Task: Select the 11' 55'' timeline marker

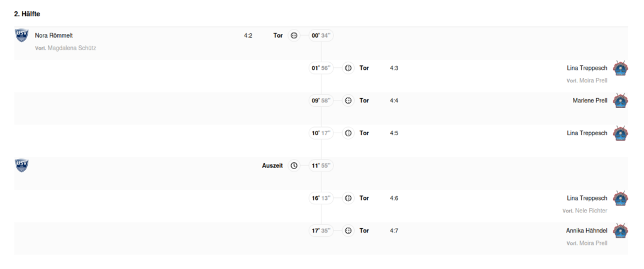Action: pos(321,165)
